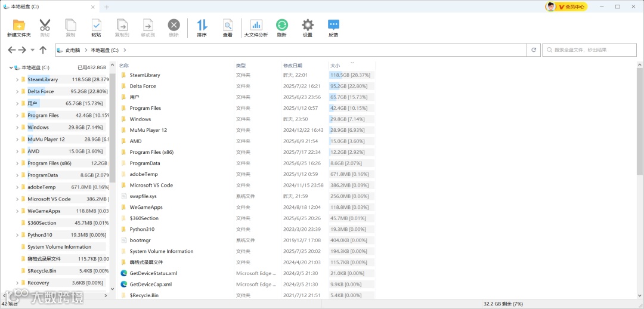
Task: Select Delta Force row in file list
Action: click(247, 86)
